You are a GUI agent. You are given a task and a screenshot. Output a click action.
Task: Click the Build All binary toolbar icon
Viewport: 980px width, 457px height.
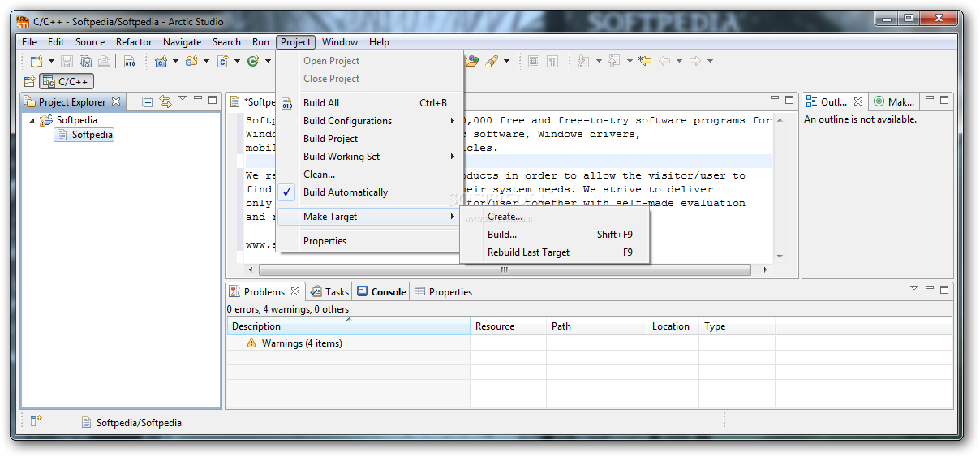[x=130, y=61]
